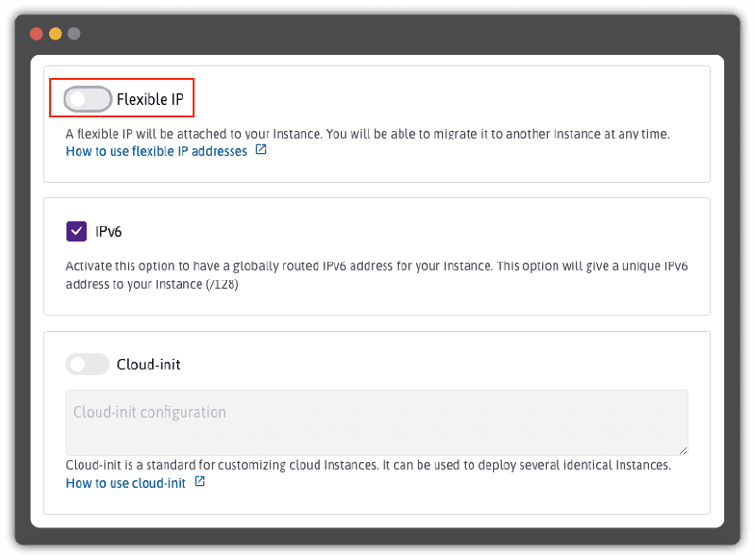Minimize the window using the yellow button
This screenshot has height=560, width=755.
click(55, 34)
